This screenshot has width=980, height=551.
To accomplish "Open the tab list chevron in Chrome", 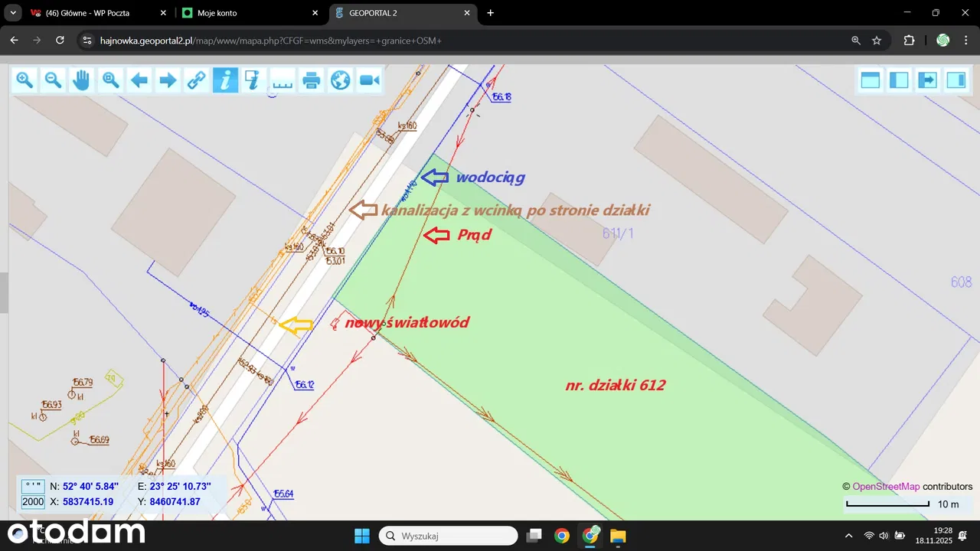I will click(x=13, y=13).
